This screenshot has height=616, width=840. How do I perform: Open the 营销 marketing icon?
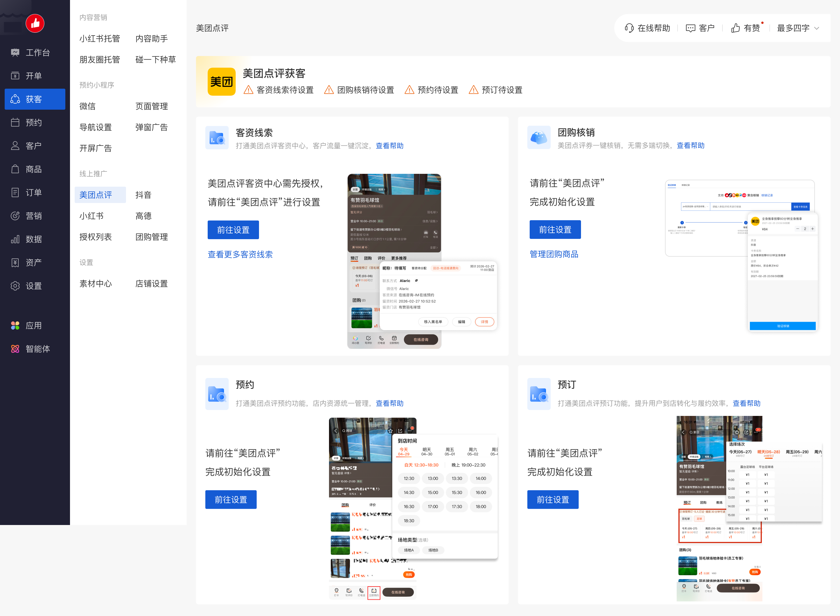pyautogui.click(x=15, y=216)
